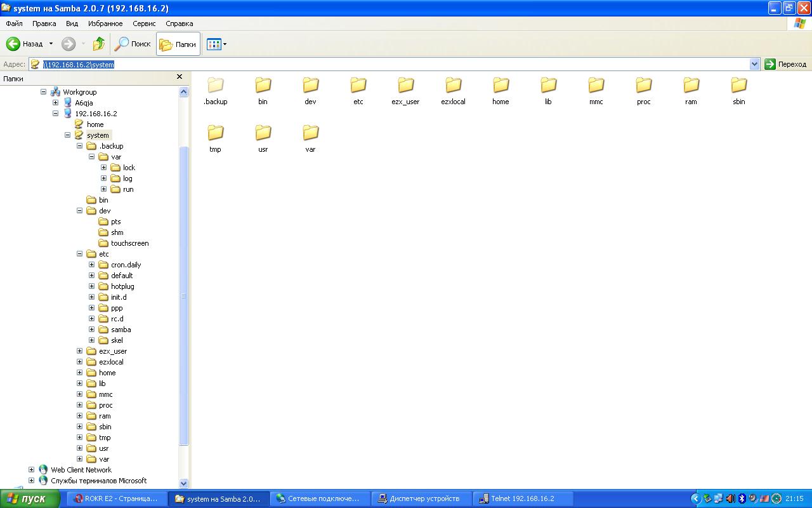Select home share in tree
This screenshot has width=812, height=508.
pyautogui.click(x=95, y=124)
